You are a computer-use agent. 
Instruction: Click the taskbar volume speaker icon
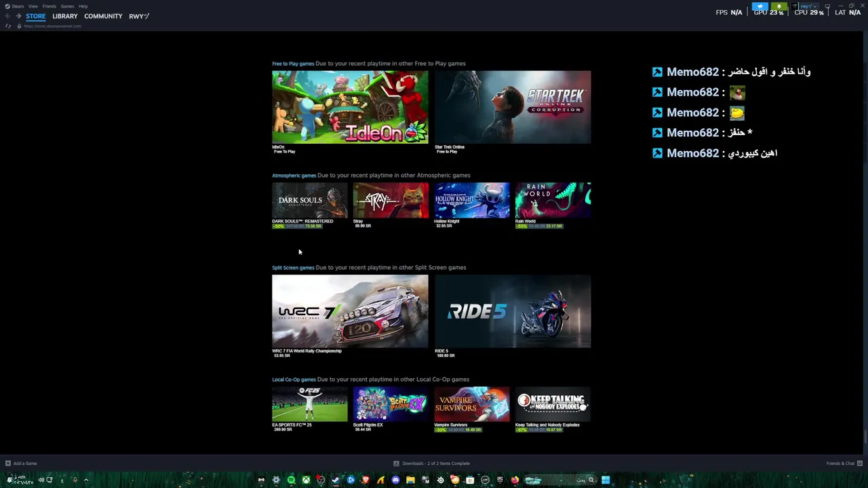[41, 480]
